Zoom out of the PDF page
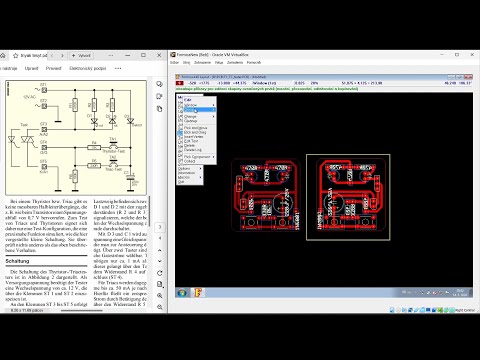Viewport: 480px width, 360px height. [x=160, y=307]
